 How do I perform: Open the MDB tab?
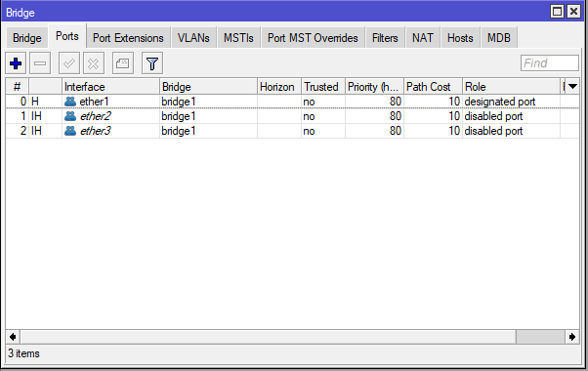(x=499, y=38)
